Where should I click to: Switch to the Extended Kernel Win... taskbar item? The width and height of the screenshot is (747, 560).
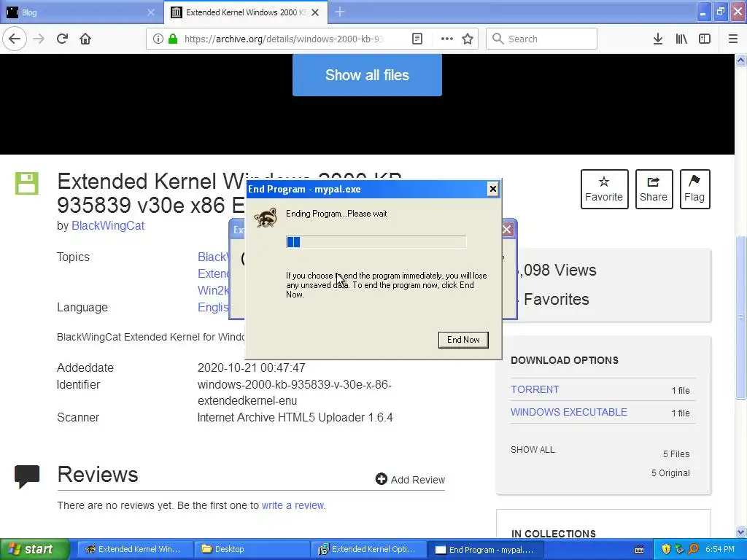click(135, 549)
